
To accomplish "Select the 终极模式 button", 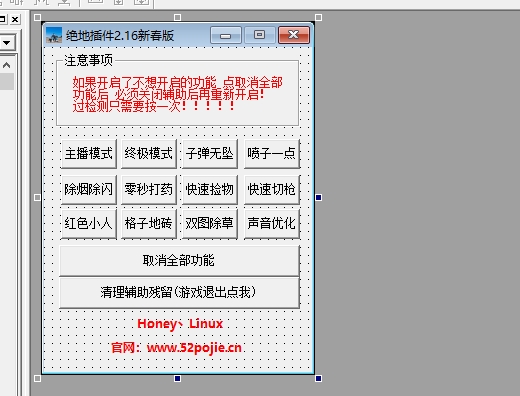I will point(149,154).
